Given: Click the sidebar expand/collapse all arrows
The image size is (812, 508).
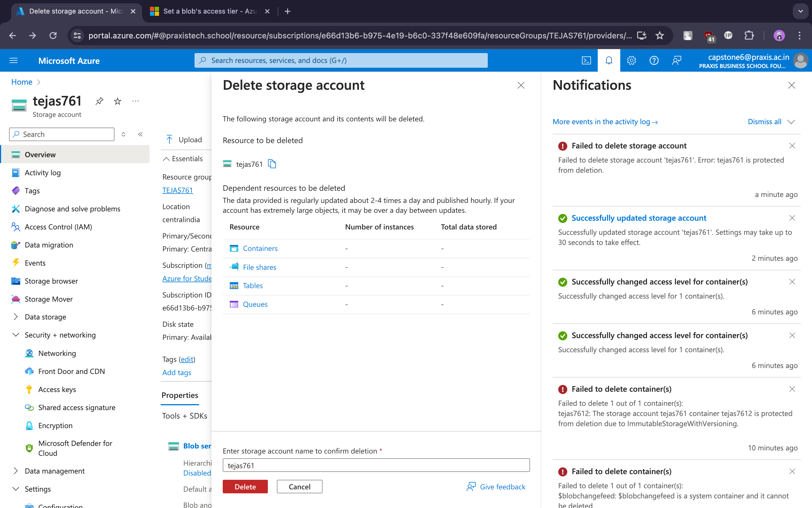Looking at the screenshot, I should pos(123,134).
